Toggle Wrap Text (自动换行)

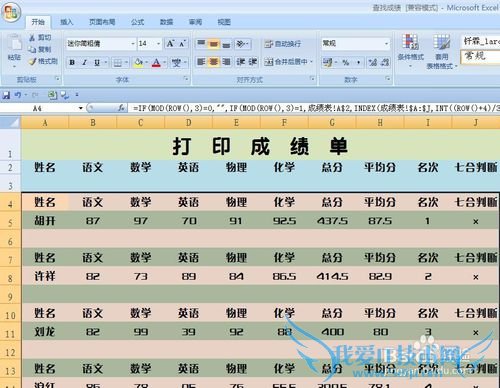283,44
